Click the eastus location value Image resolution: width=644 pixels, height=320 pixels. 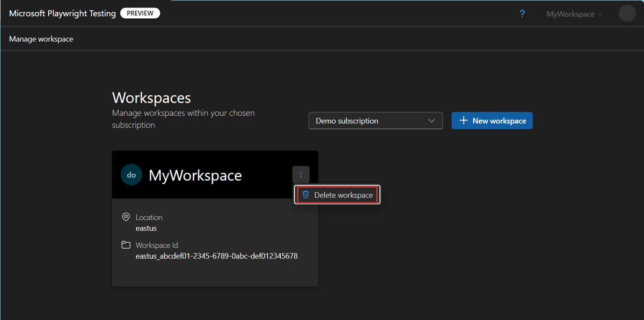point(146,228)
